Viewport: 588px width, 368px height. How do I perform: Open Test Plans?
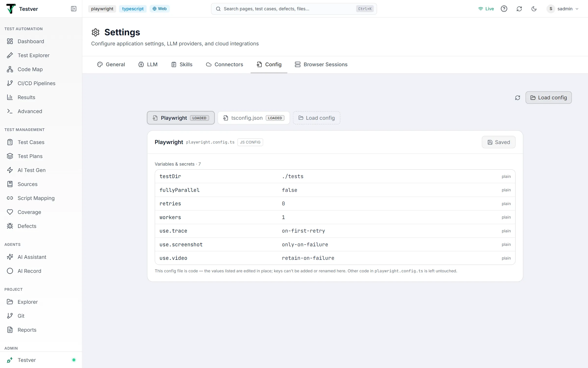(x=41, y=156)
